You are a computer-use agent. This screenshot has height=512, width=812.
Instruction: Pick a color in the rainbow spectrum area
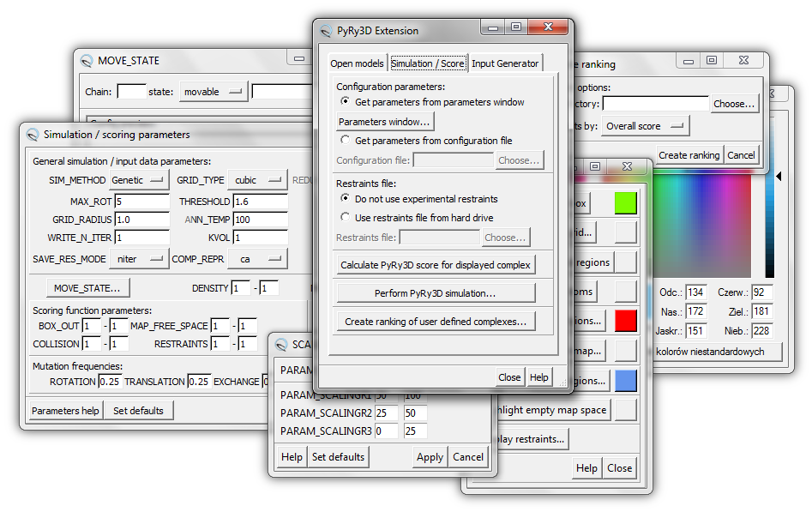701,226
